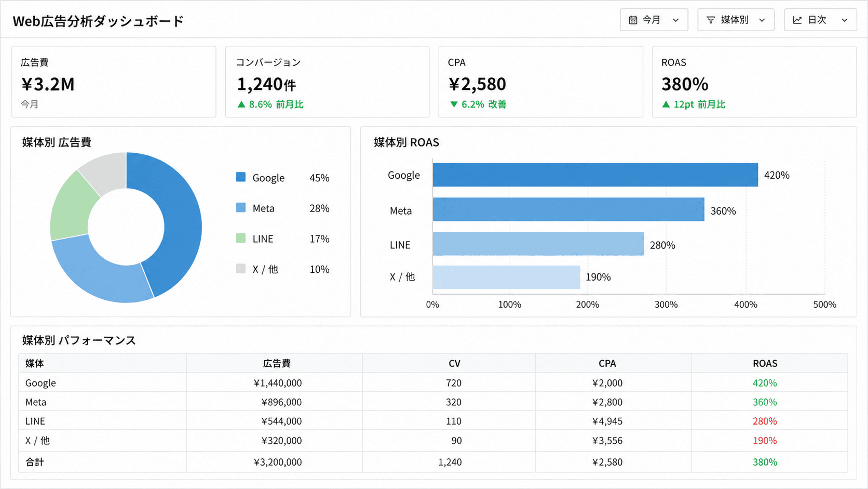Click Google in the performance table
The image size is (868, 489).
pos(40,383)
